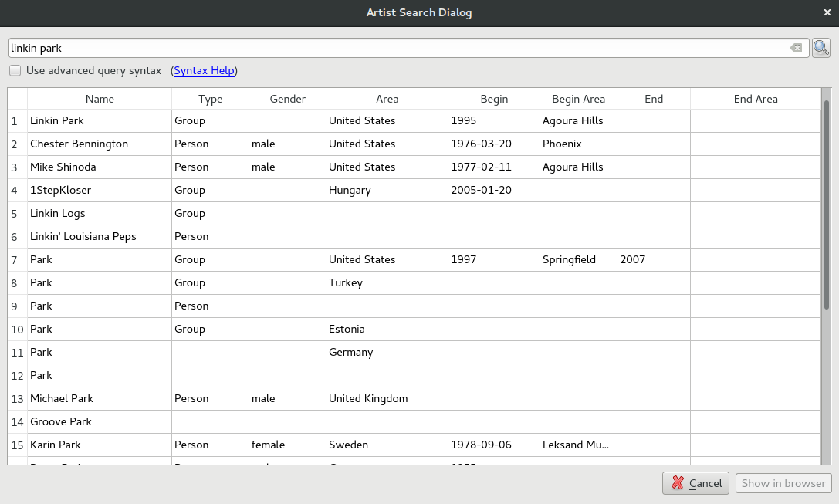This screenshot has width=839, height=504.
Task: Click the Hungary area cell
Action: pyautogui.click(x=387, y=190)
